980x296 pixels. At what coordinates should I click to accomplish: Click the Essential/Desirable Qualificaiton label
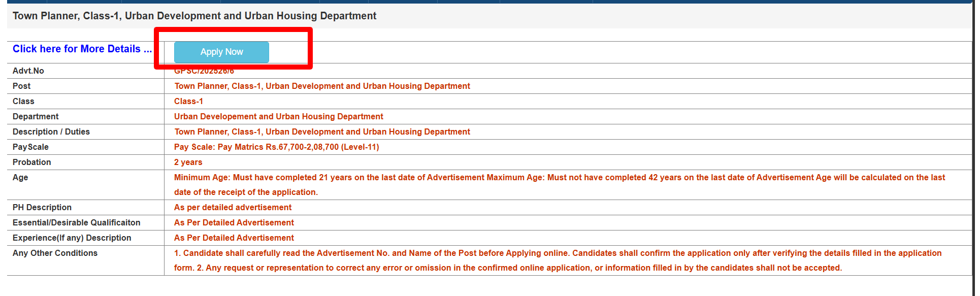tap(76, 222)
